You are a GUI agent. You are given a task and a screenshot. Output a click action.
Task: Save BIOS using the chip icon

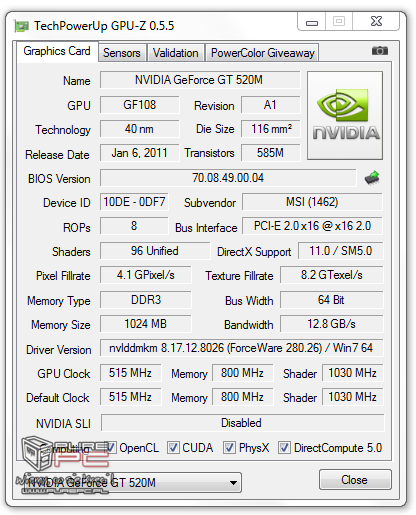(x=372, y=178)
